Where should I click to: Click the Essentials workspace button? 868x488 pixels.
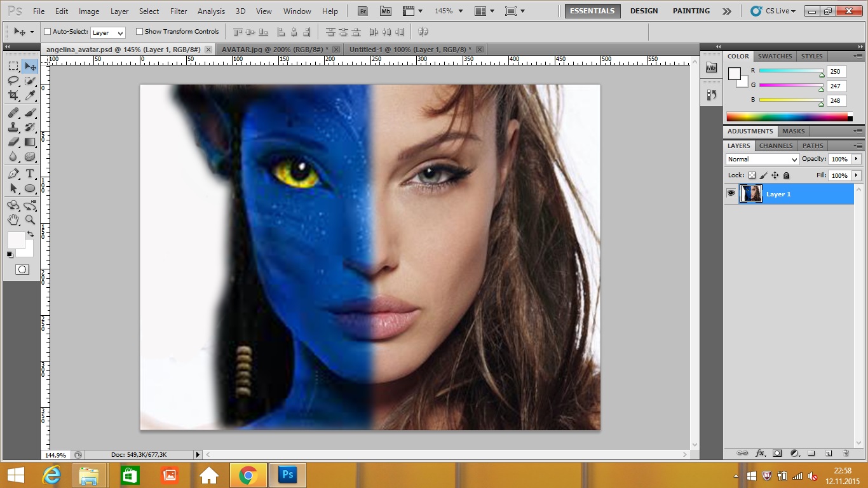point(592,11)
